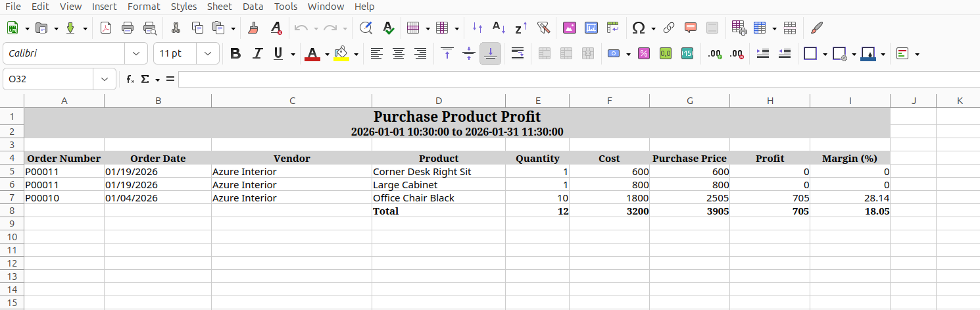Toggle Wrap Text

click(518, 53)
